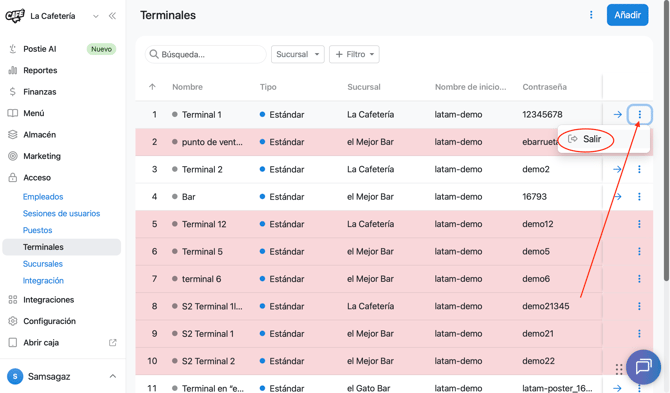
Task: Click the Cafe logo
Action: (15, 16)
